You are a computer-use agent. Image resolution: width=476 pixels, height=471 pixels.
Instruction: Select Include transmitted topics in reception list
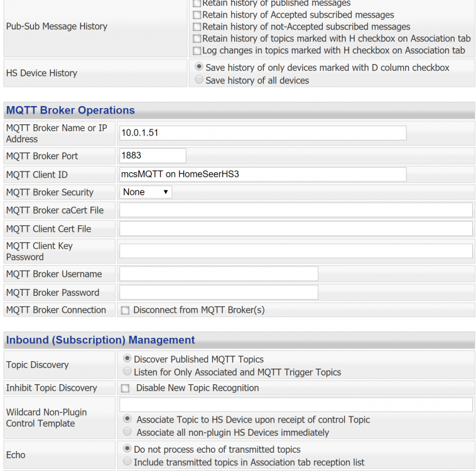[127, 462]
